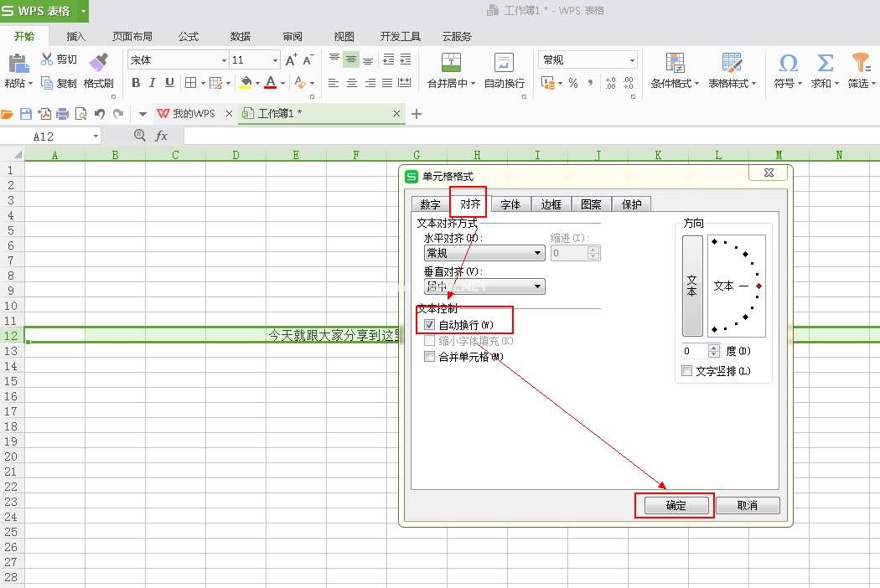Image resolution: width=880 pixels, height=588 pixels.
Task: Click the Italic (I) formatting icon
Action: pyautogui.click(x=153, y=83)
